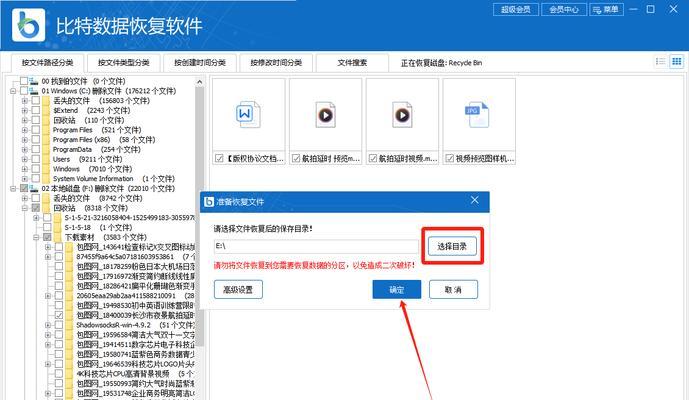This screenshot has height=400, width=689.
Task: Click folder icon of $Extend
Action: [x=46, y=110]
